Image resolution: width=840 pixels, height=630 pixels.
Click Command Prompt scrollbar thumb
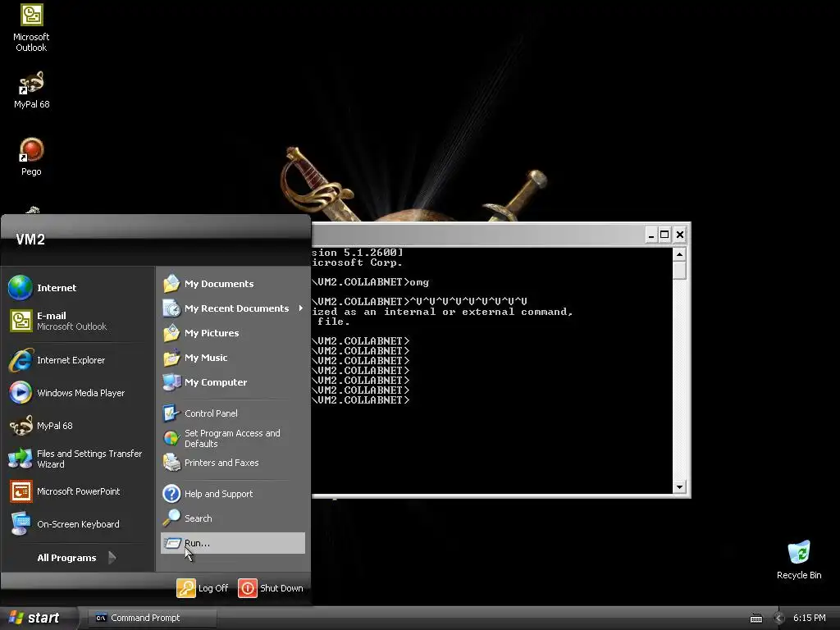679,270
